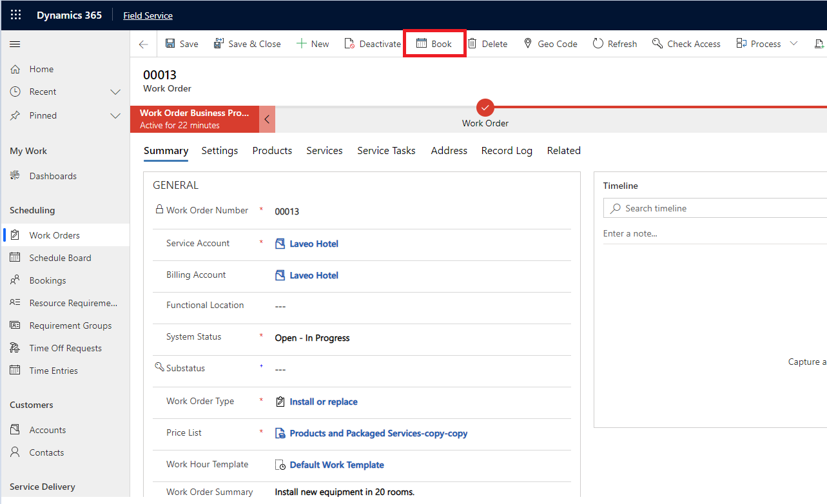Create a New work order
827x504 pixels.
pos(313,44)
